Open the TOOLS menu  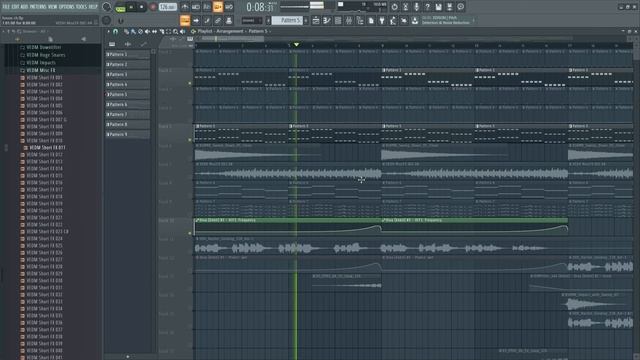pyautogui.click(x=81, y=7)
